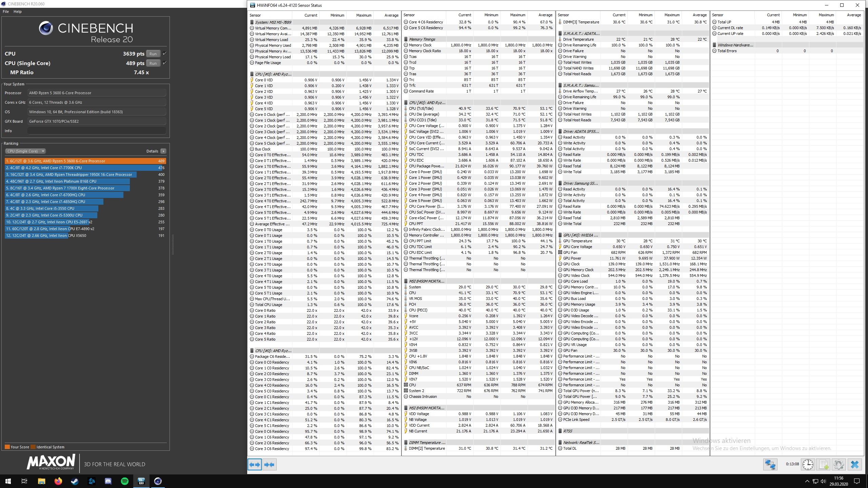Open Battle.net from the taskbar
This screenshot has width=868, height=488.
pos(92,481)
